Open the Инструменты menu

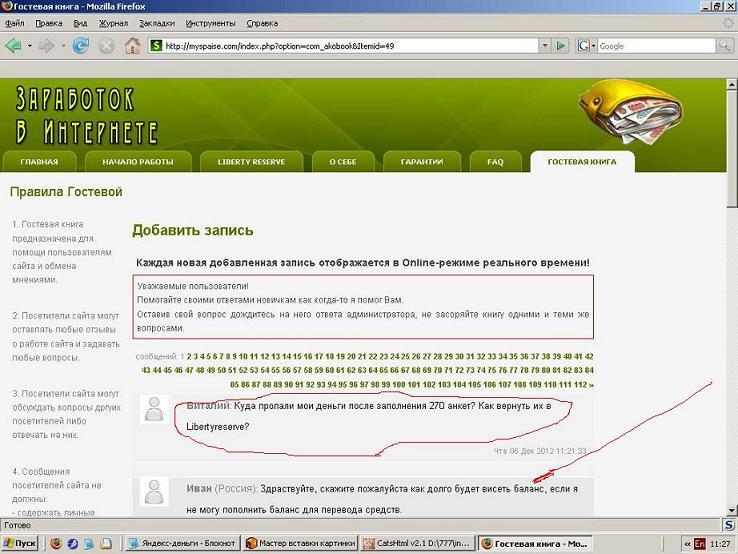[x=210, y=22]
